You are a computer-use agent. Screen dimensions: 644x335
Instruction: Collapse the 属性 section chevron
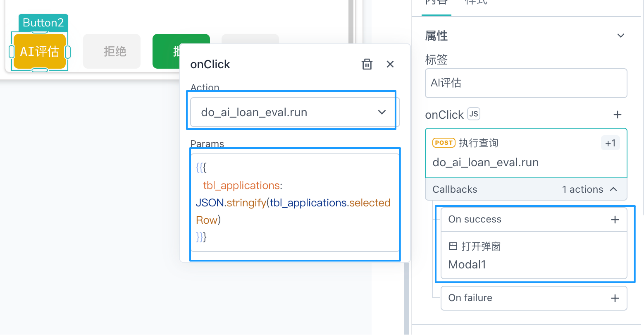pyautogui.click(x=620, y=36)
